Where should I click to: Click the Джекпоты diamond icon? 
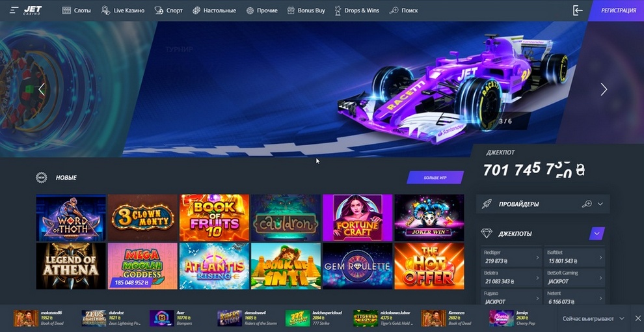coord(487,234)
